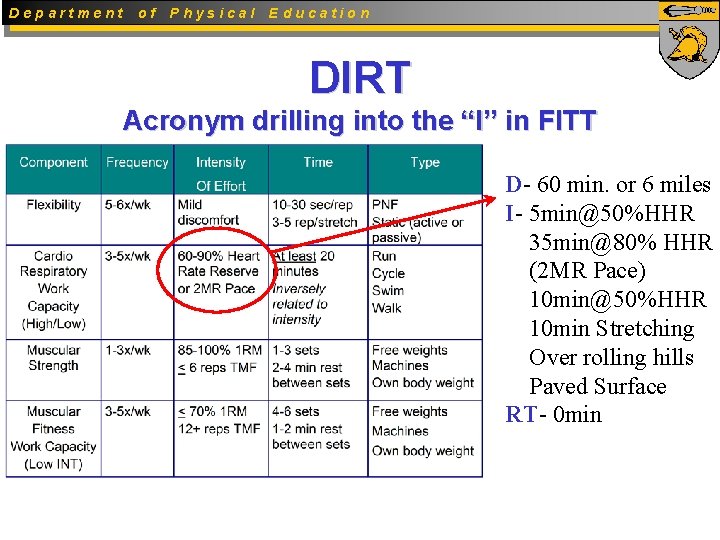
Task: Click the 12+ reps TMF text
Action: pos(219,429)
